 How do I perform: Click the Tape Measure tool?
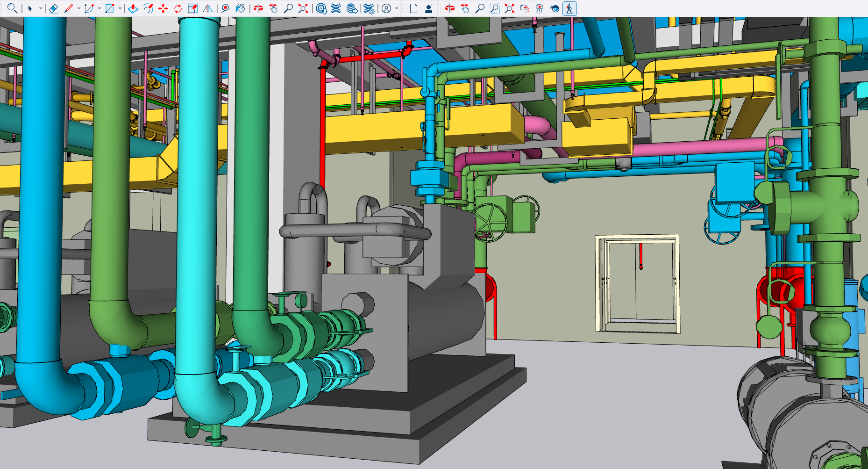click(x=226, y=8)
